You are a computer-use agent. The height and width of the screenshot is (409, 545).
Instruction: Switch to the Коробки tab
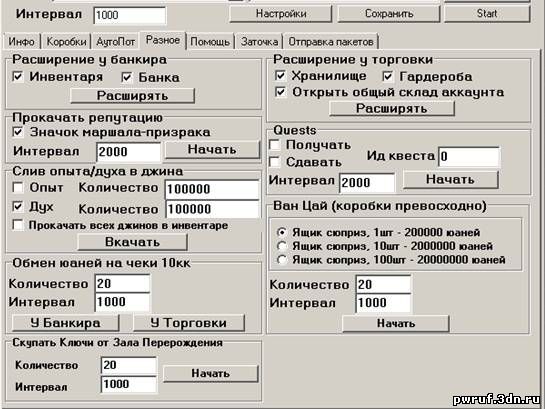[x=66, y=42]
